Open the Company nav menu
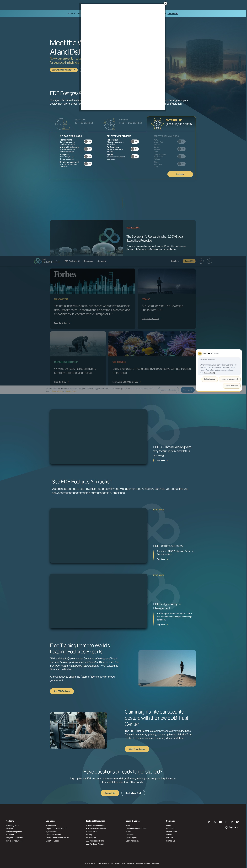Viewport: 247px width, 868px height. 102,261
